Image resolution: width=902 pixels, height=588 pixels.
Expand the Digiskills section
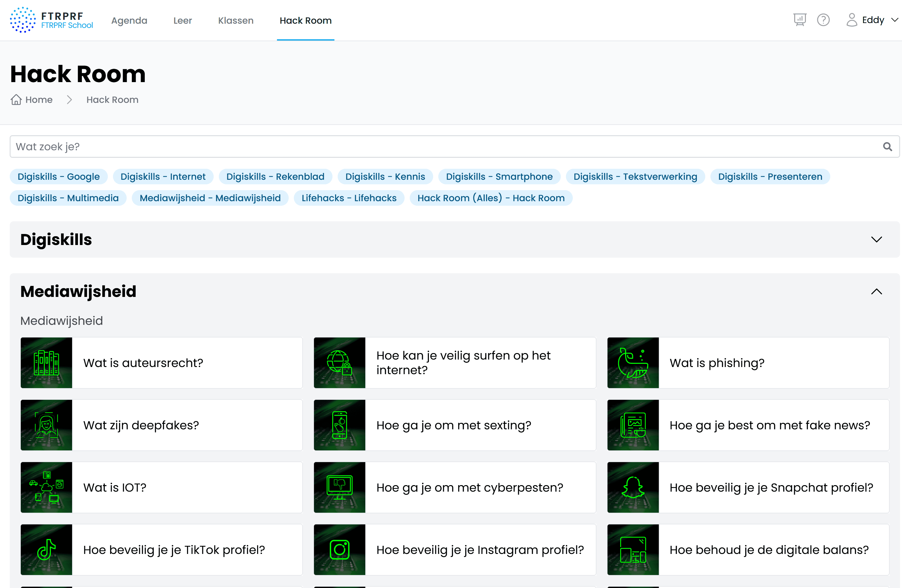click(876, 239)
